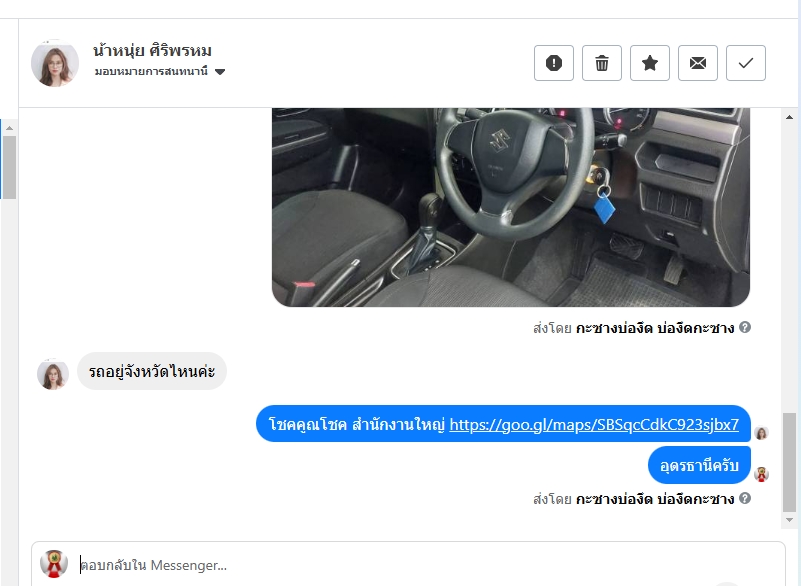Viewport: 801px width, 586px height.
Task: Expand the มอบหมายการสนทนานี้ assignment dropdown
Action: [x=160, y=72]
